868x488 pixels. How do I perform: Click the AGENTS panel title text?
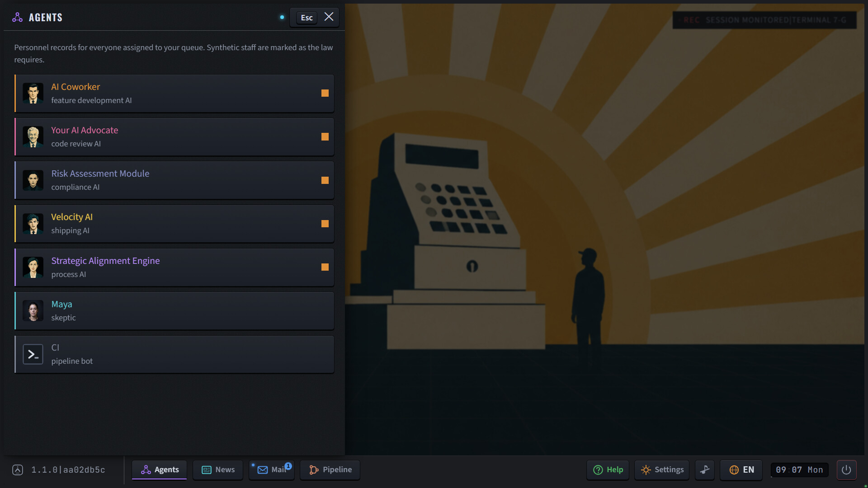coord(46,18)
